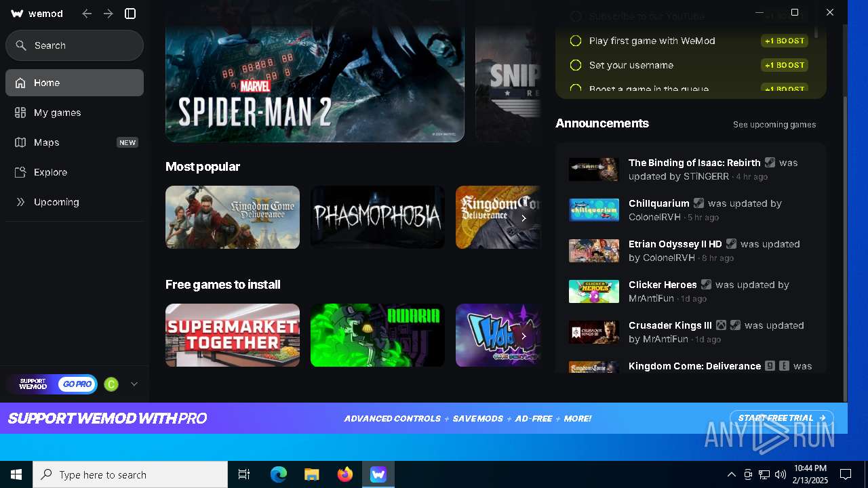This screenshot has width=868, height=488.
Task: Click +1 BOOST badge for Play first game
Action: 785,41
